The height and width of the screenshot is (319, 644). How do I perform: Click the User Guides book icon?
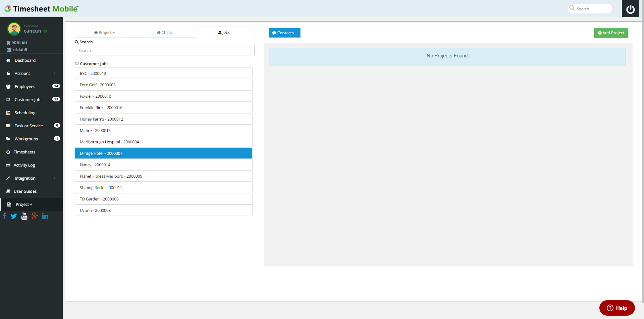coord(8,191)
